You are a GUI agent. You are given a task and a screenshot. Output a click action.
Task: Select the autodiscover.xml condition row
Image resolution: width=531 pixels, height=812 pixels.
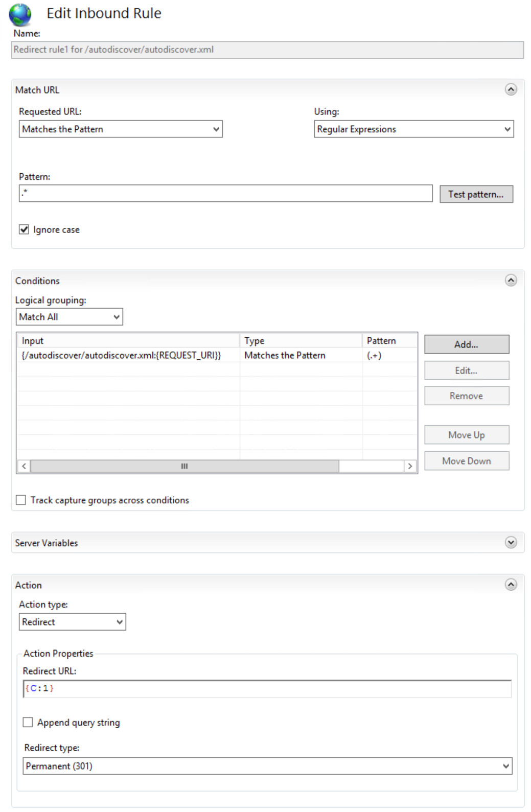(217, 355)
